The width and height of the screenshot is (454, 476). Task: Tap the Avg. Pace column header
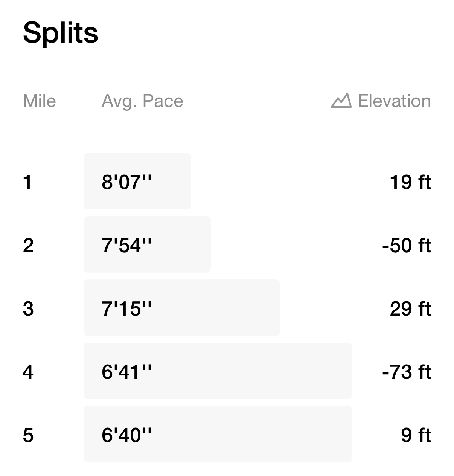[142, 101]
